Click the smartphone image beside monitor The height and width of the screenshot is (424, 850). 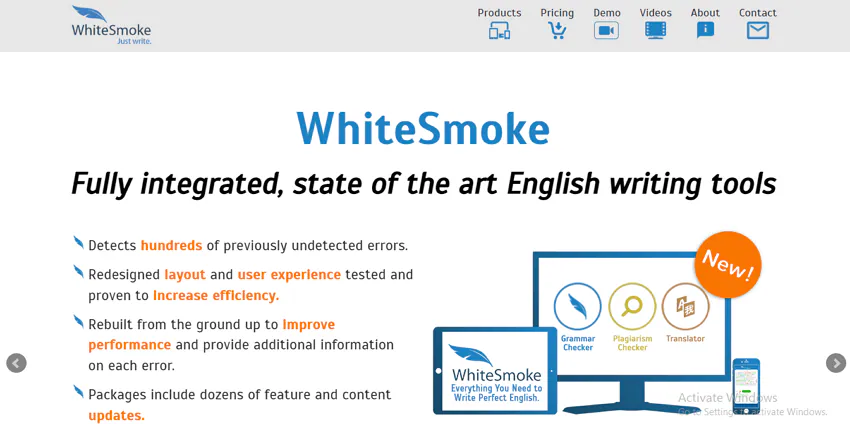click(x=746, y=386)
